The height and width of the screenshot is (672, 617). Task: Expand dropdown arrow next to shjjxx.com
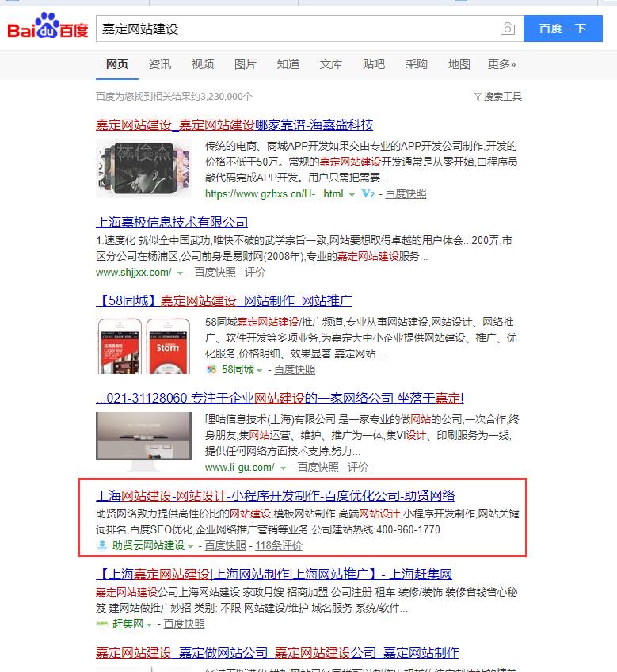(180, 273)
